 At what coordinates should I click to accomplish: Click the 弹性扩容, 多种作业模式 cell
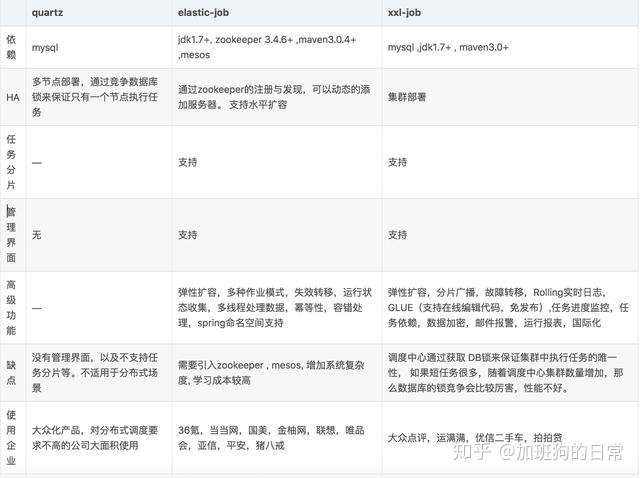(x=275, y=307)
